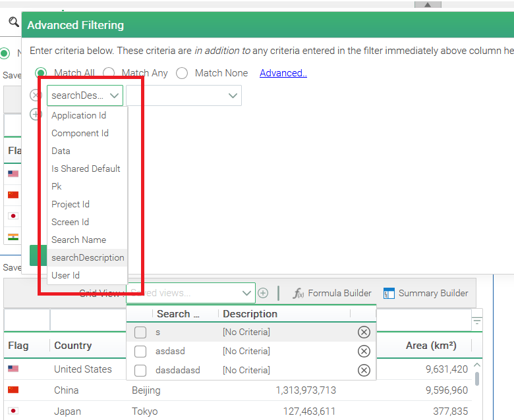514x420 pixels.
Task: Select the Match Any radio button
Action: (109, 73)
